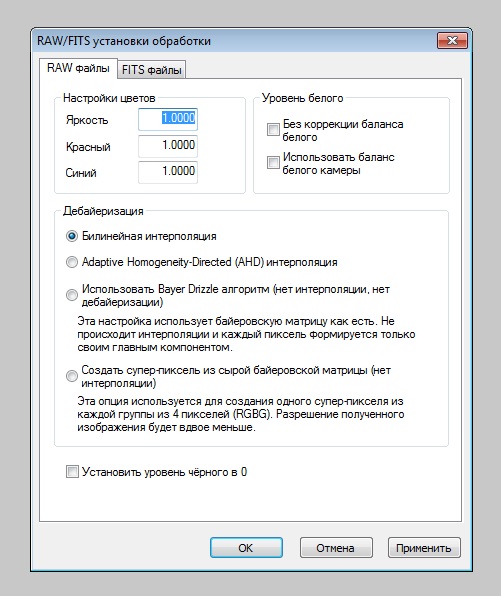This screenshot has height=596, width=501.
Task: Select the Bayer Drizzle алгоритм option
Action: point(72,295)
